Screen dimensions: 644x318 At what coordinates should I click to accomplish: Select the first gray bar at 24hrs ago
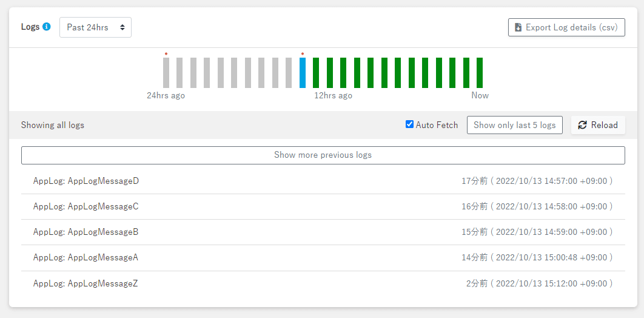pyautogui.click(x=166, y=73)
